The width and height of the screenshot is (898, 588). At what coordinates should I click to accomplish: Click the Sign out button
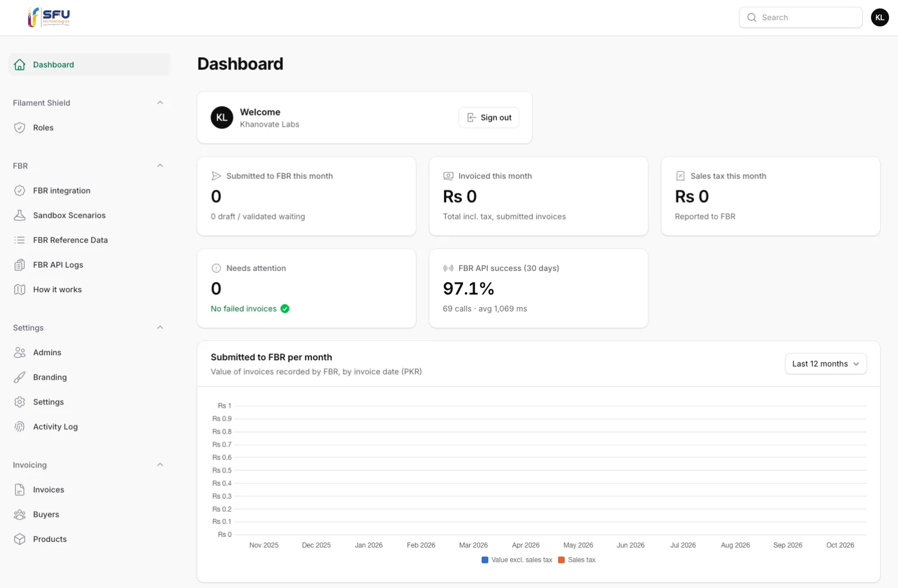[489, 117]
